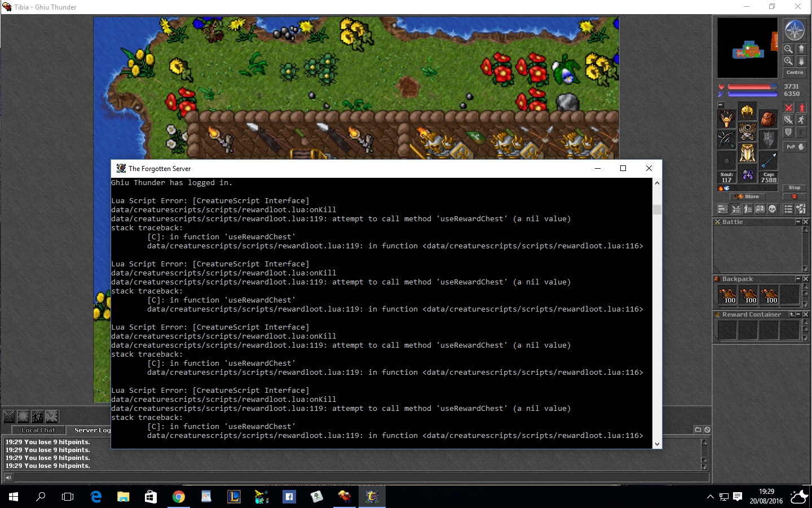Open the skull unjustified points icon

pyautogui.click(x=773, y=209)
